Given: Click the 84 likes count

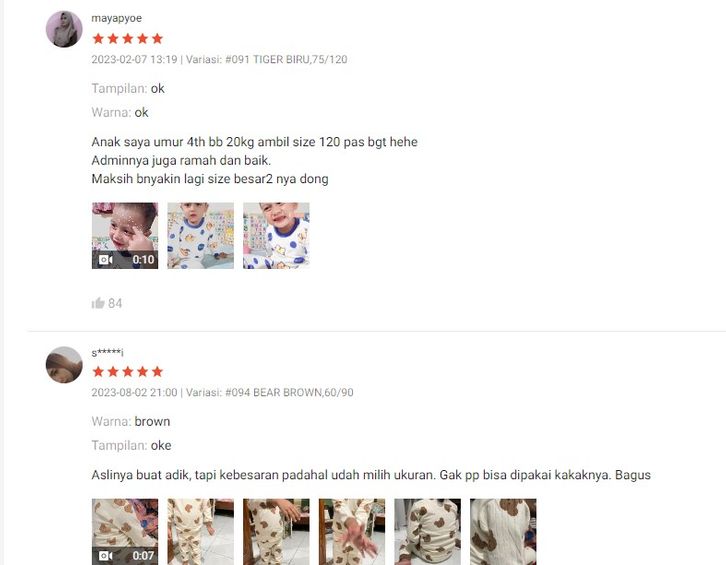Looking at the screenshot, I should (115, 303).
